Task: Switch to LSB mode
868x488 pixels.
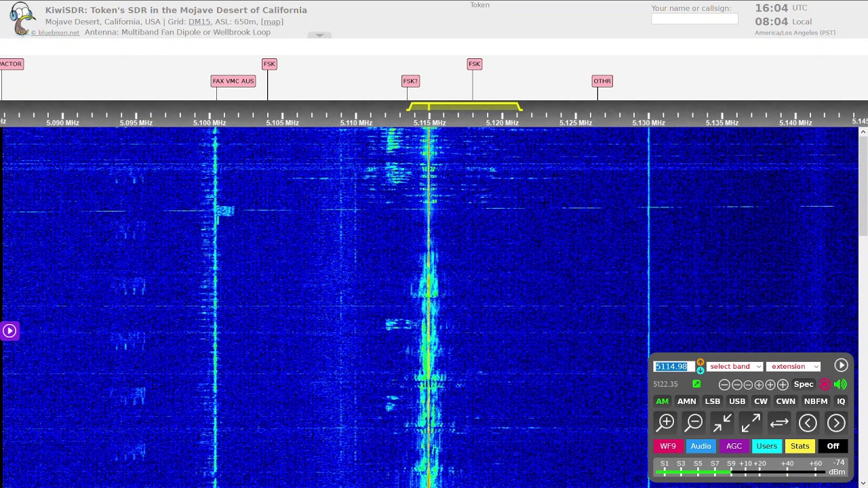Action: (712, 401)
